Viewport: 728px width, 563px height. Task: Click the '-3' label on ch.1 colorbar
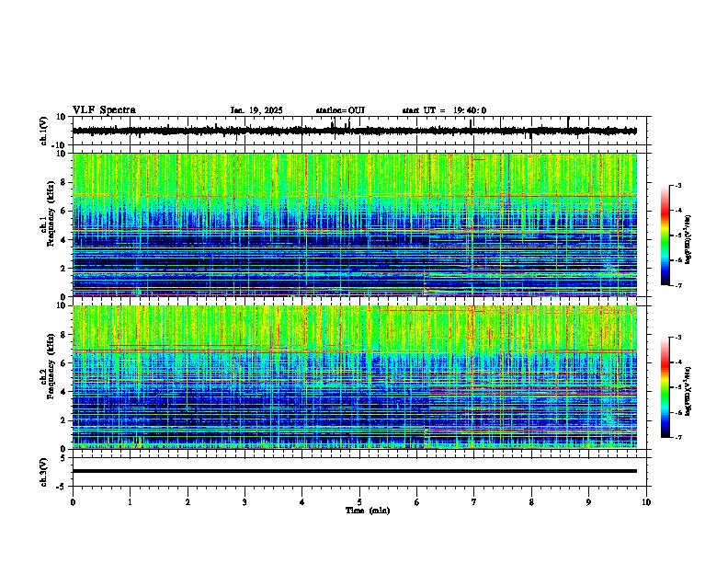[677, 185]
